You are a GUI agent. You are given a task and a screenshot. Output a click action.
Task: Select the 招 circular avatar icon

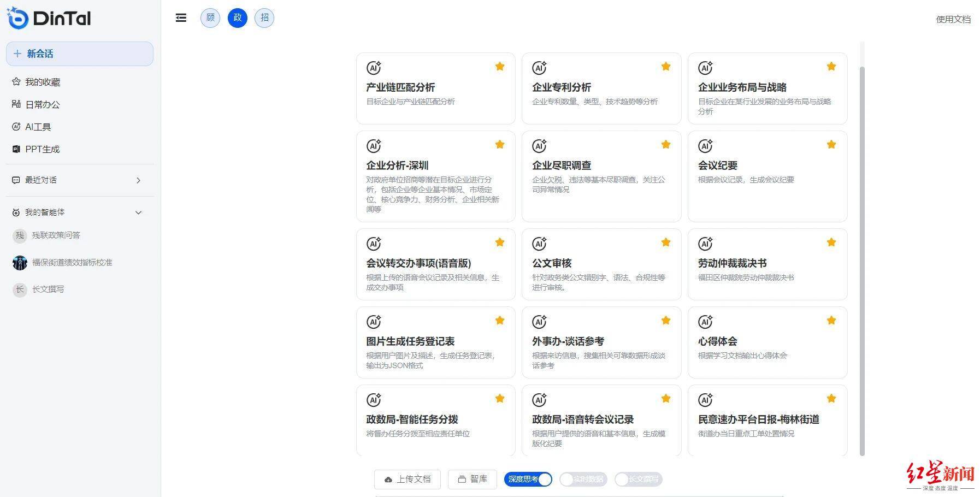point(264,18)
